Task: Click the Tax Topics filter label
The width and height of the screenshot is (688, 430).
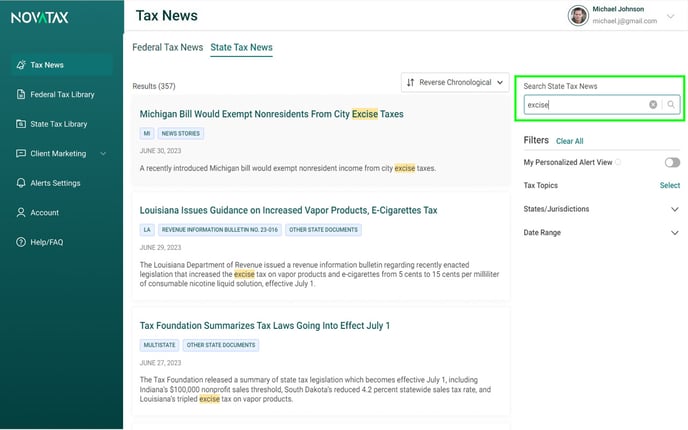Action: [x=541, y=185]
